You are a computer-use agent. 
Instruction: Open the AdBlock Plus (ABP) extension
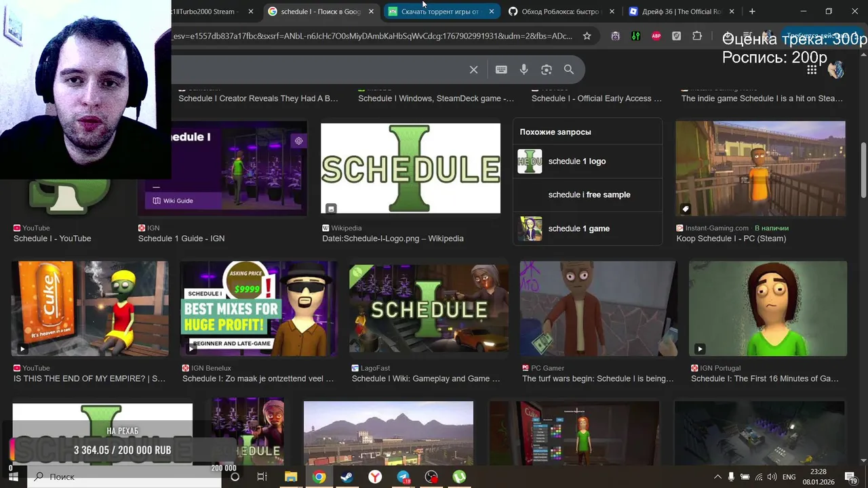tap(656, 36)
